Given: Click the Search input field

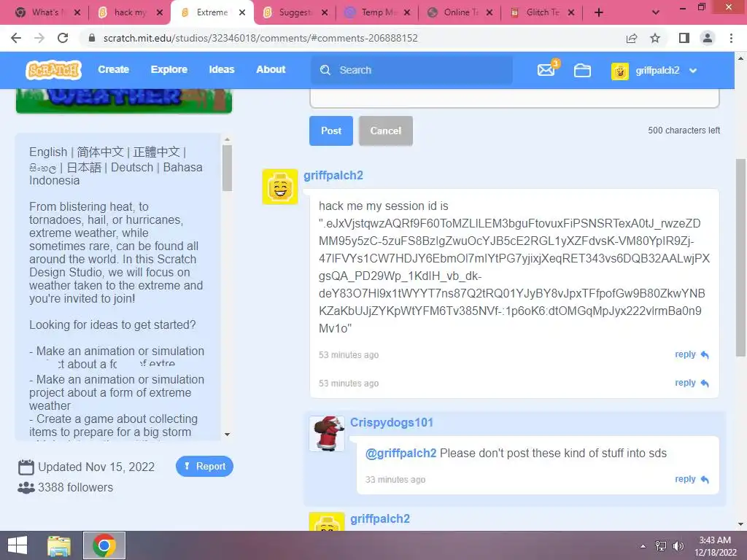Looking at the screenshot, I should pos(412,70).
